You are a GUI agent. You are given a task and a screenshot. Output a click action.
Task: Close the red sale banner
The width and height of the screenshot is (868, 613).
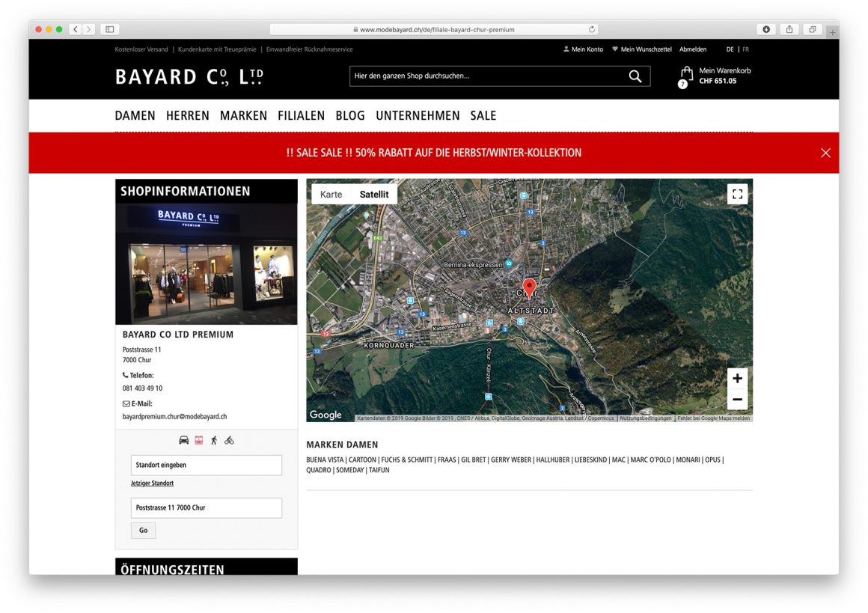coord(825,153)
